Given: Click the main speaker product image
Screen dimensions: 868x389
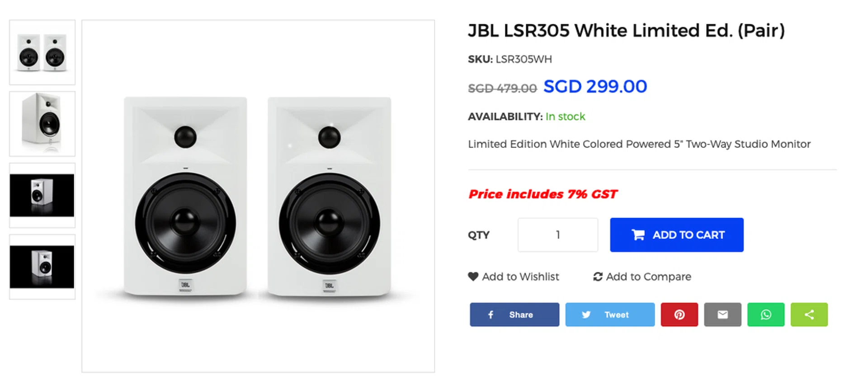Looking at the screenshot, I should pyautogui.click(x=258, y=196).
